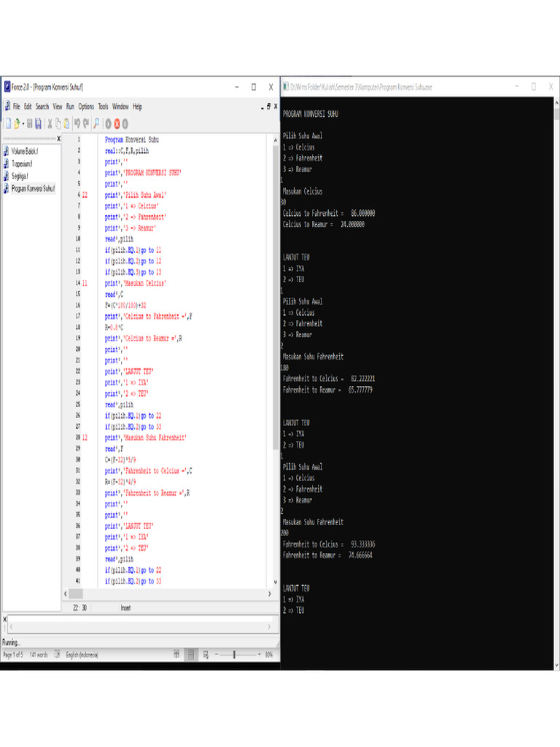Open the dropdown arrow beside Open icon
Viewport: 560px width, 747px height.
pos(22,124)
